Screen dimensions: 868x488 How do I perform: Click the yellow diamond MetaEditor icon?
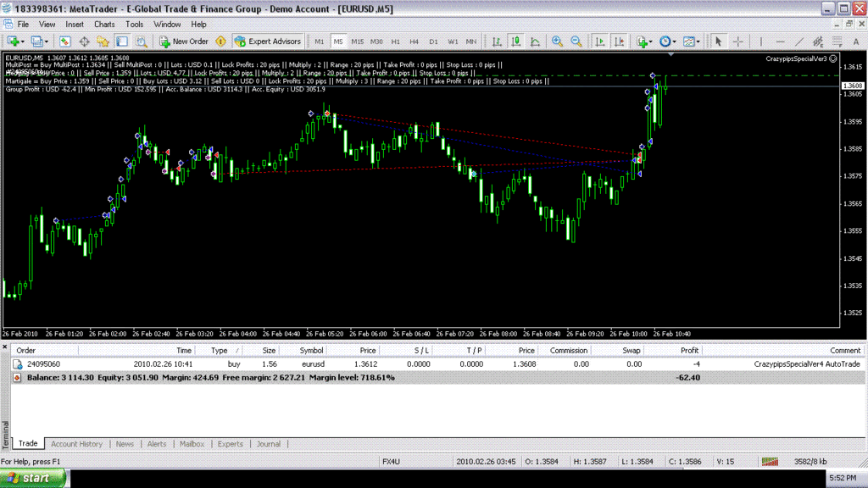pyautogui.click(x=221, y=42)
